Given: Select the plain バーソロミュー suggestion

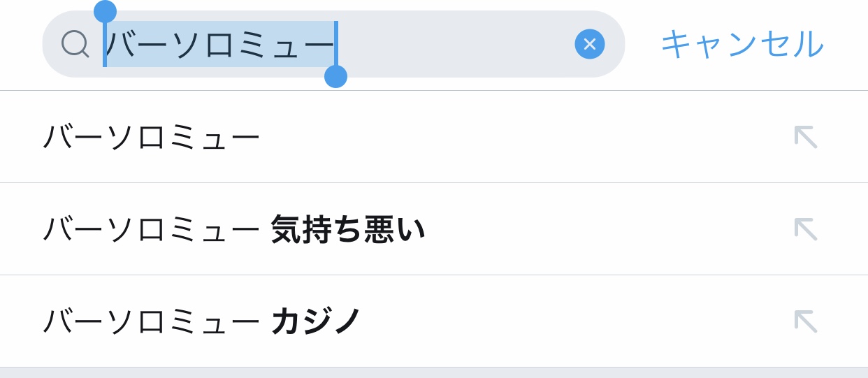Looking at the screenshot, I should [151, 137].
